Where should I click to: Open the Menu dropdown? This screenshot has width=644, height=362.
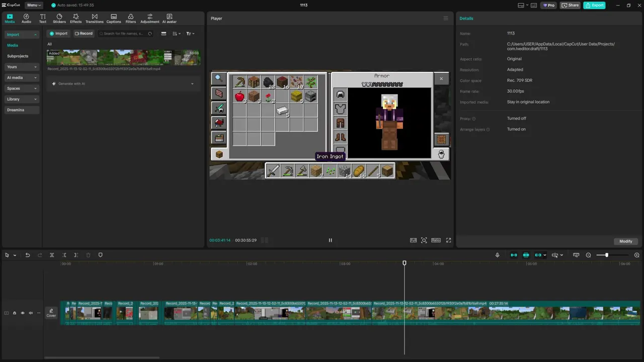(x=34, y=5)
